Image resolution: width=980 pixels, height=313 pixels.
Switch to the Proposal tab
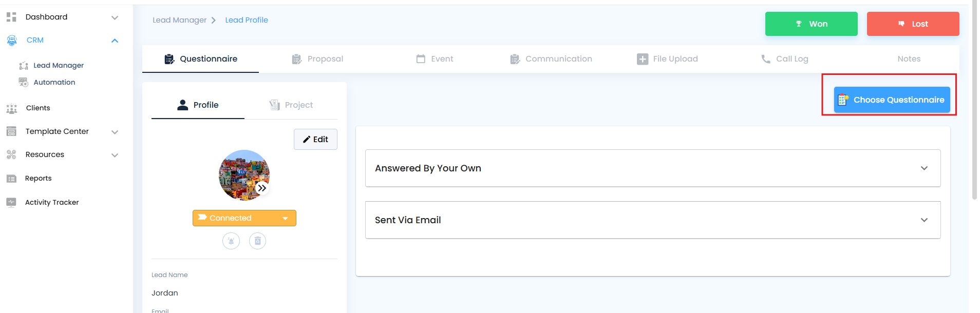tap(317, 59)
